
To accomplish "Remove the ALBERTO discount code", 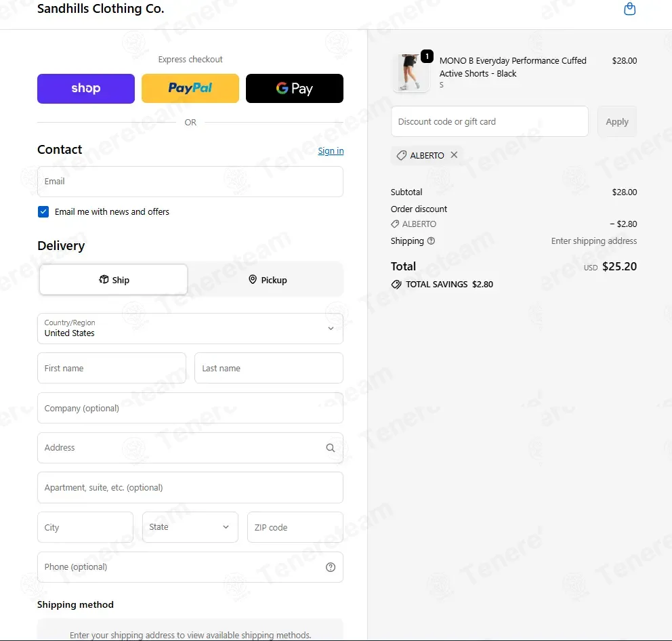I will [x=455, y=154].
